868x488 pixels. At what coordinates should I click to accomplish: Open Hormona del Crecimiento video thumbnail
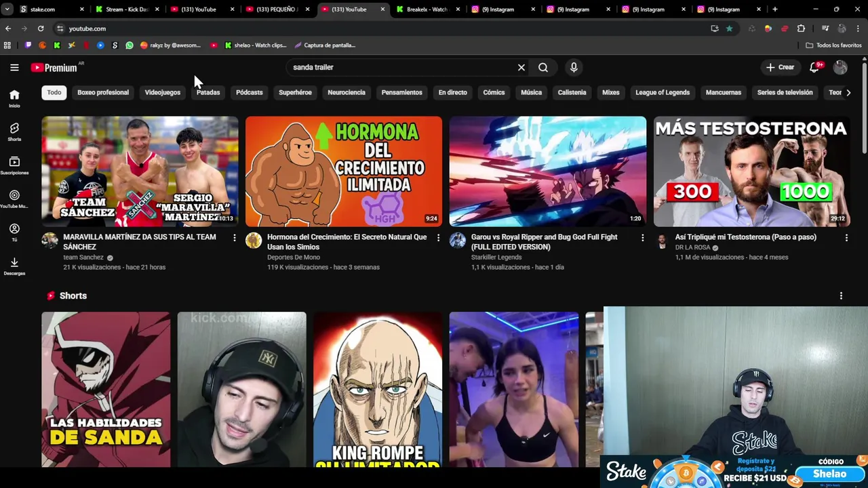tap(344, 171)
